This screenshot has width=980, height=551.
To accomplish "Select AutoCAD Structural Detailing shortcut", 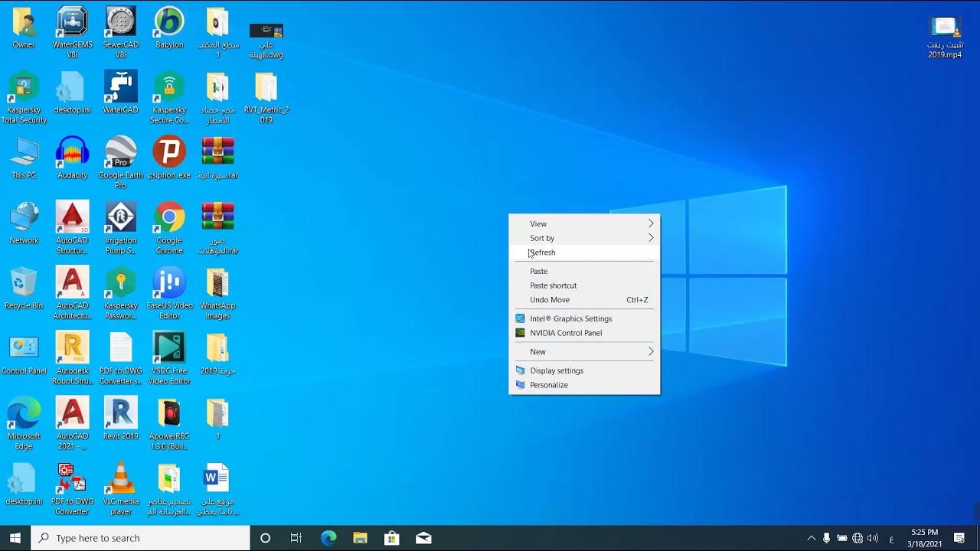I will tap(72, 228).
